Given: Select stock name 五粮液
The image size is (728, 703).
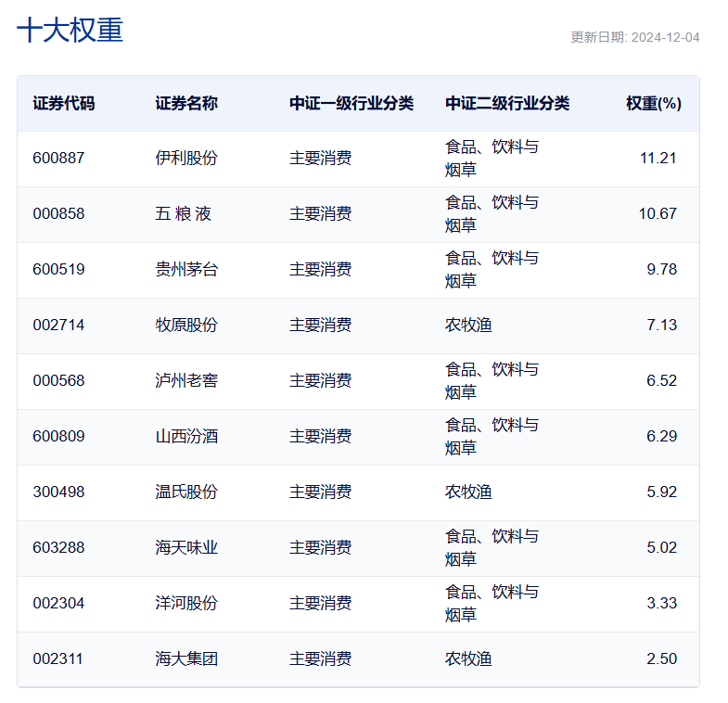Looking at the screenshot, I should tap(183, 214).
